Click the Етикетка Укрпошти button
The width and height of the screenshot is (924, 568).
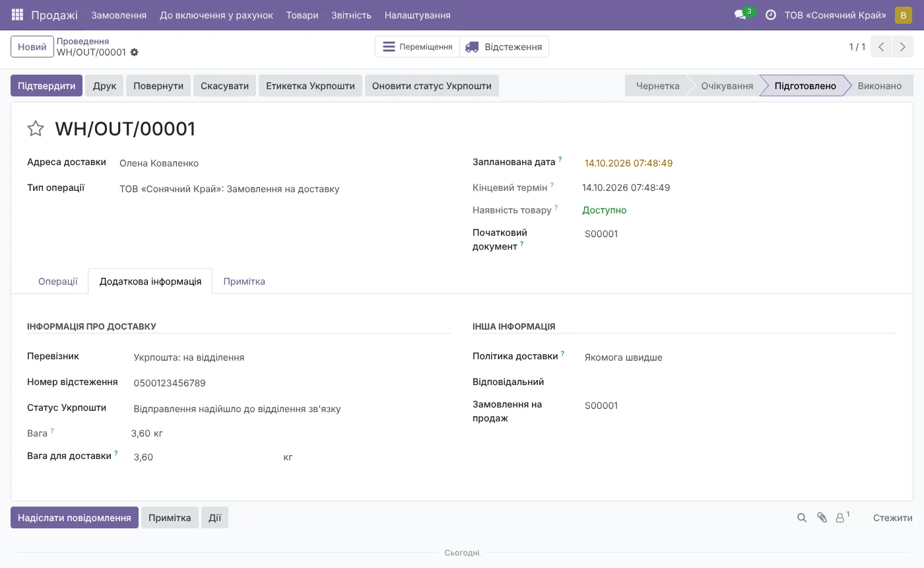tap(310, 86)
